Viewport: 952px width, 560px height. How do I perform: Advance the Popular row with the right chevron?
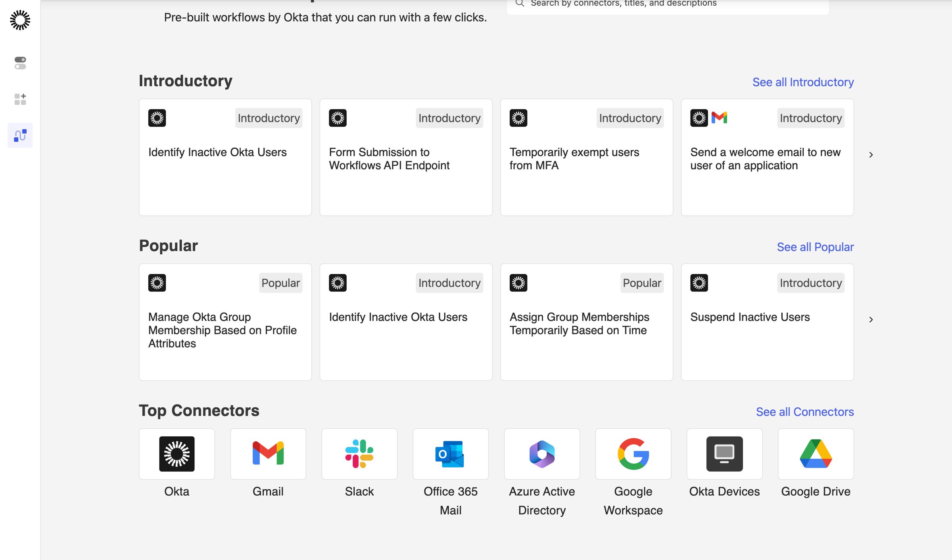click(x=871, y=320)
